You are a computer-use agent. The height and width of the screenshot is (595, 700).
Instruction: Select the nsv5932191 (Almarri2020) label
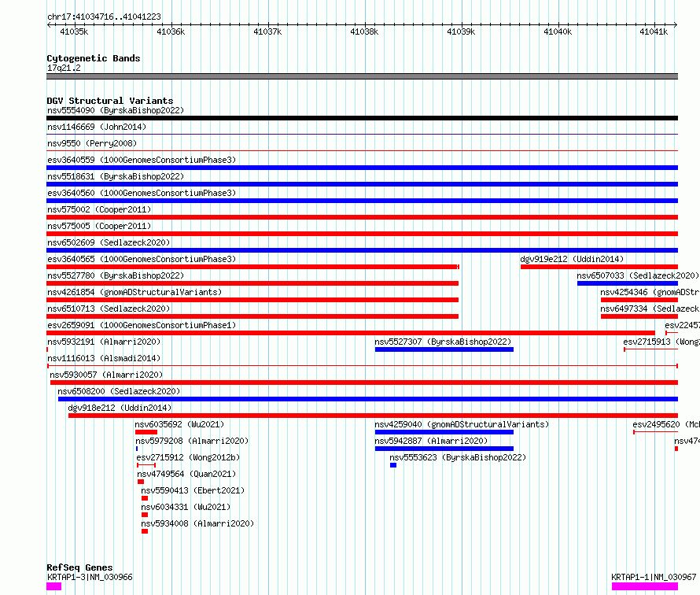pos(104,342)
